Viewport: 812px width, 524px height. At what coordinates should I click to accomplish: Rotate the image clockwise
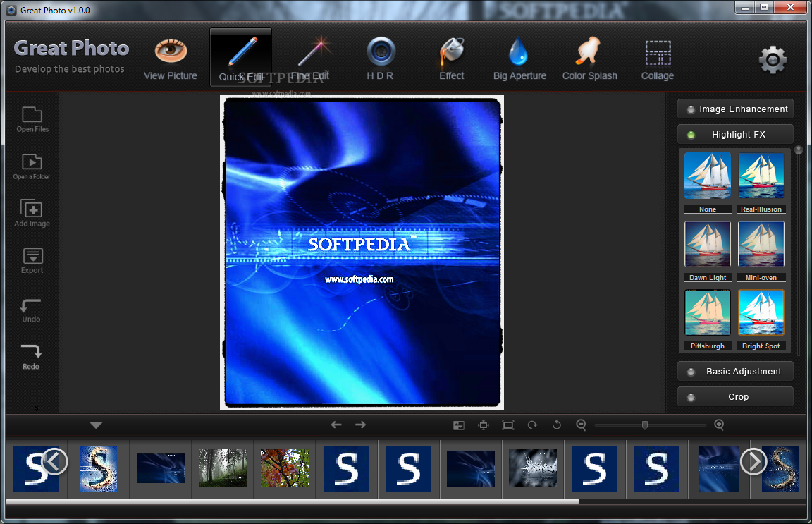[x=532, y=425]
